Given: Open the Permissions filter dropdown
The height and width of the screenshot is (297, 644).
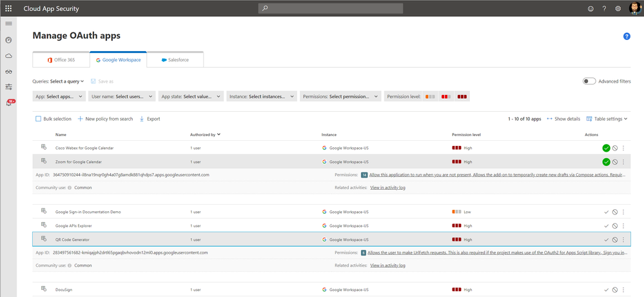Looking at the screenshot, I should click(x=340, y=97).
